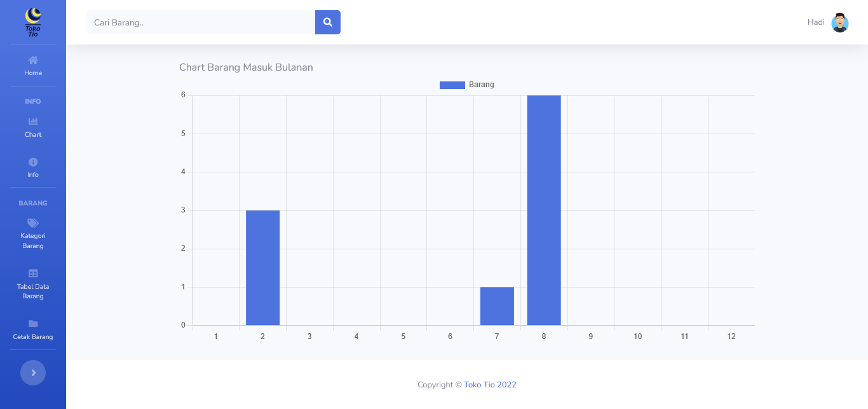Image resolution: width=868 pixels, height=409 pixels.
Task: Open the Toko Tio 2022 footer link
Action: [x=490, y=385]
